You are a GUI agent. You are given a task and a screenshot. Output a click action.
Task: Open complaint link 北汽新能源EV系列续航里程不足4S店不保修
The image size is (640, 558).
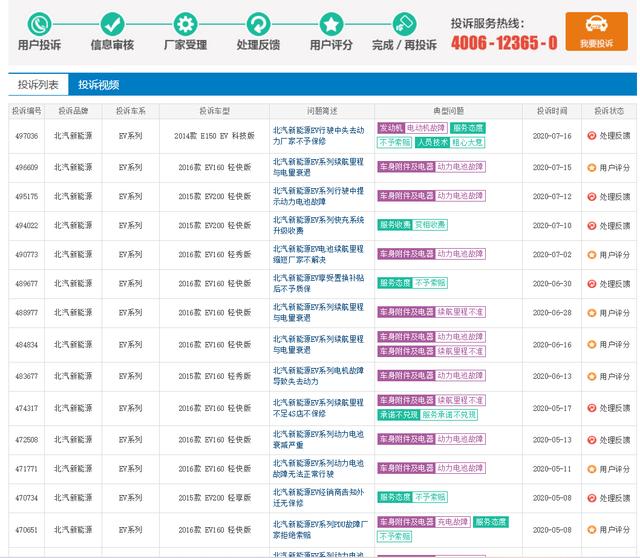[x=318, y=408]
